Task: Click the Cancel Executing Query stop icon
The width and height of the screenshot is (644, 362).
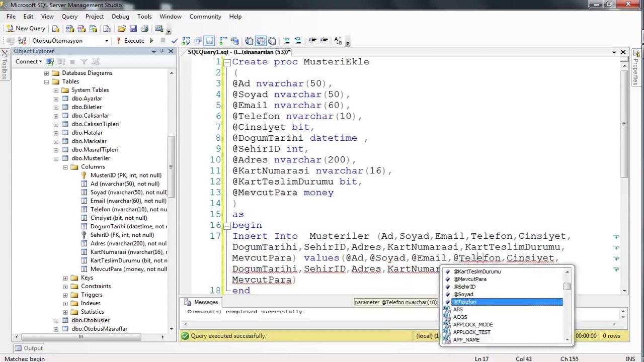Action: tap(163, 41)
